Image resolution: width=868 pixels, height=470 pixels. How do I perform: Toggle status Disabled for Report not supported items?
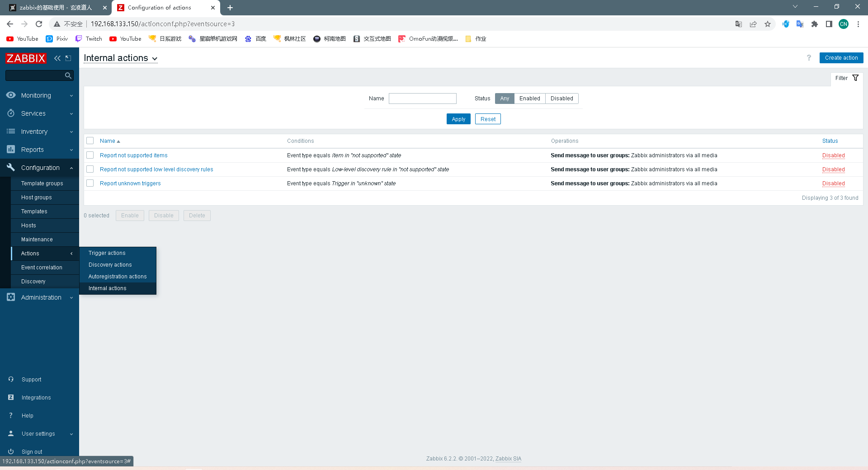point(833,155)
